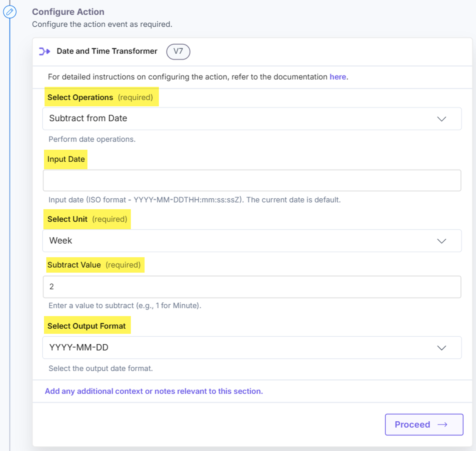
Task: Click into the Input Date field
Action: coord(252,181)
